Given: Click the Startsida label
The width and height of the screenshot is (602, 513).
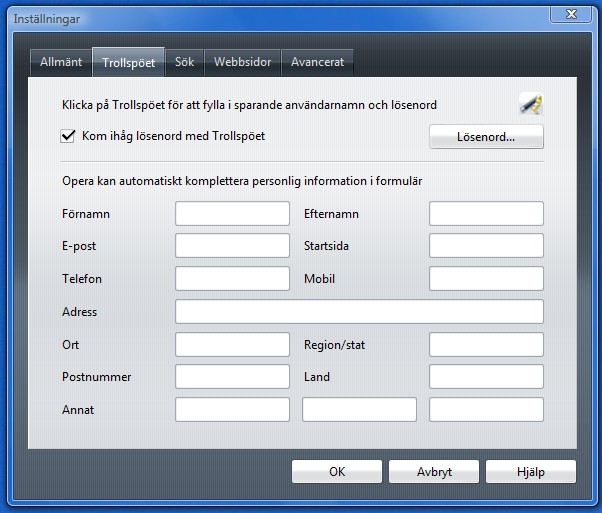Looking at the screenshot, I should (326, 246).
